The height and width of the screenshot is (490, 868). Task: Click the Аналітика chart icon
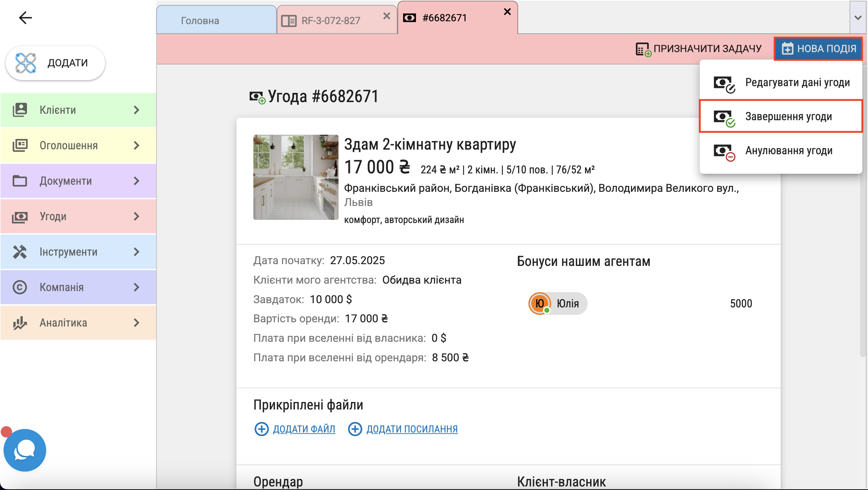click(x=20, y=323)
